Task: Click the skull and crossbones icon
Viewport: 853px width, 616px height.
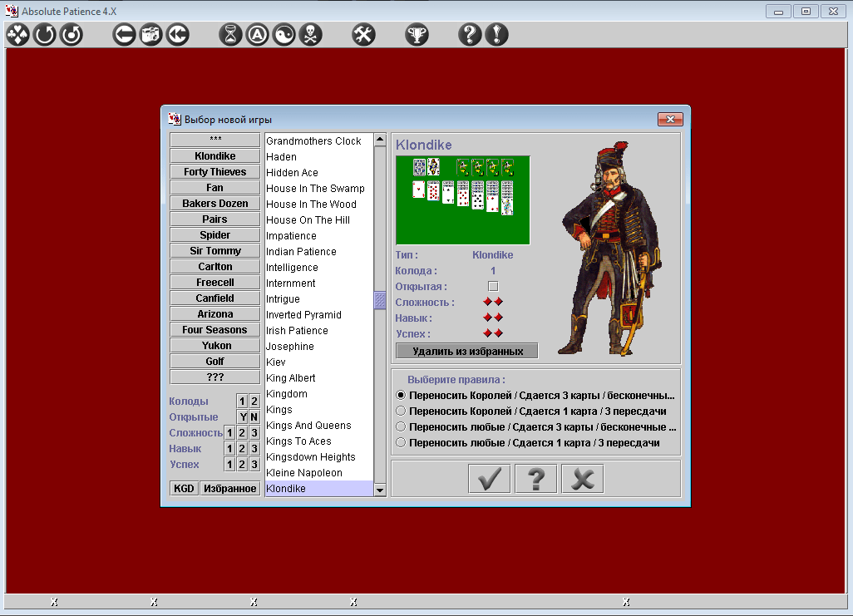Action: pyautogui.click(x=310, y=35)
